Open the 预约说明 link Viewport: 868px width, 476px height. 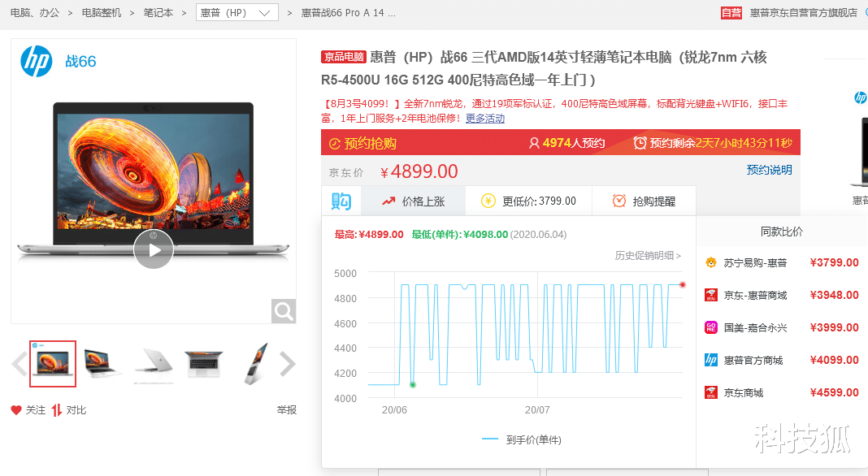pyautogui.click(x=769, y=170)
